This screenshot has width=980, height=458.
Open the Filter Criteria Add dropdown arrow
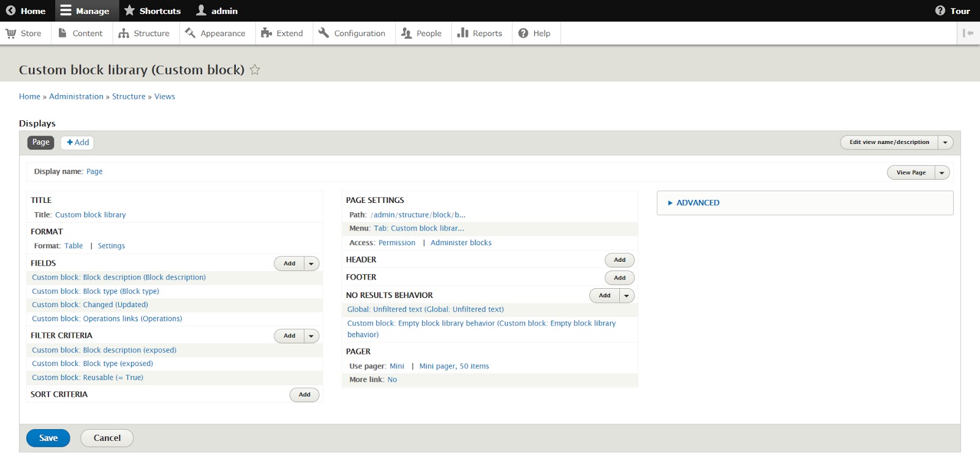311,336
